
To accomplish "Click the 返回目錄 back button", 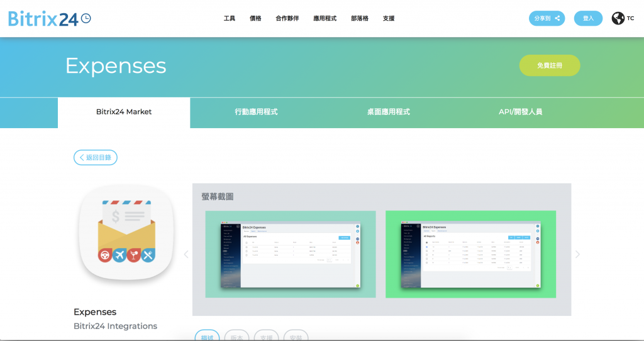I will 96,158.
